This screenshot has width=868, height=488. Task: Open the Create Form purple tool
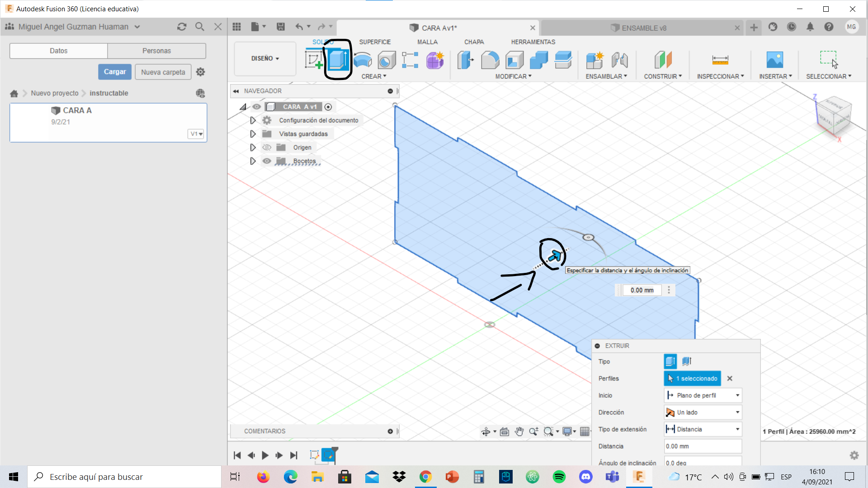(435, 60)
